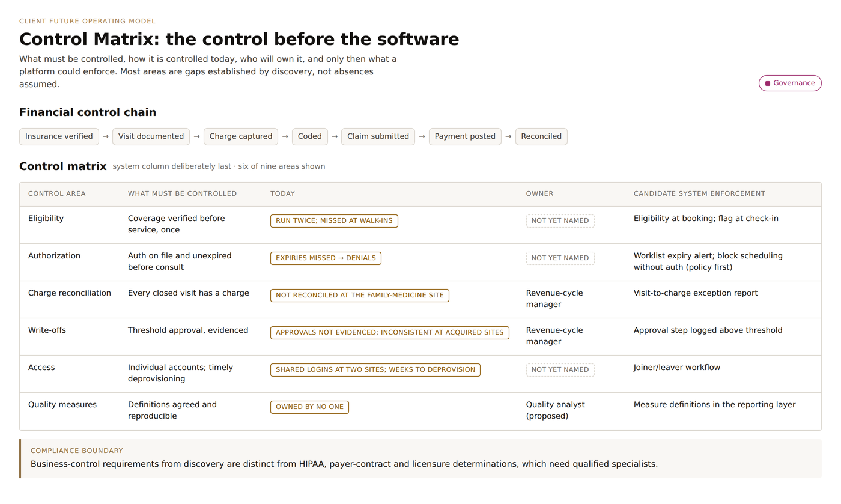Click the Governance tag pill
The height and width of the screenshot is (504, 841).
[x=790, y=83]
